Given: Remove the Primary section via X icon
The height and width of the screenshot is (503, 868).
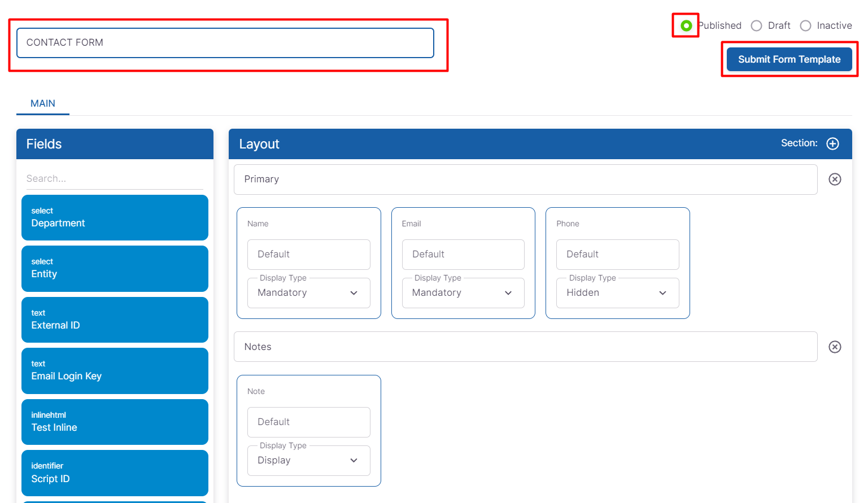Looking at the screenshot, I should click(x=835, y=180).
